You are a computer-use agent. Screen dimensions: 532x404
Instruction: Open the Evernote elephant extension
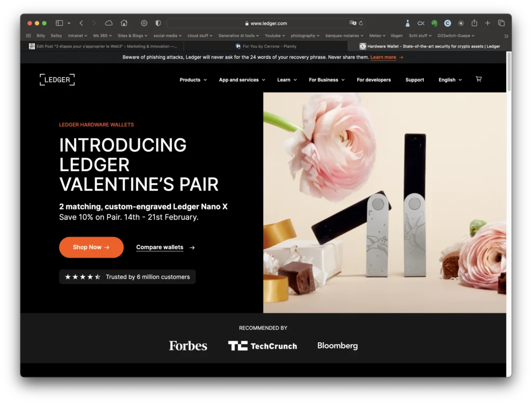(434, 23)
